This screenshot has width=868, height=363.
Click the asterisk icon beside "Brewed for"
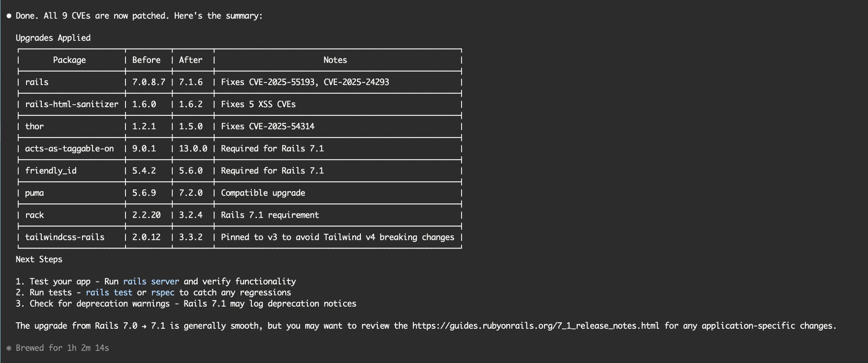click(9, 348)
